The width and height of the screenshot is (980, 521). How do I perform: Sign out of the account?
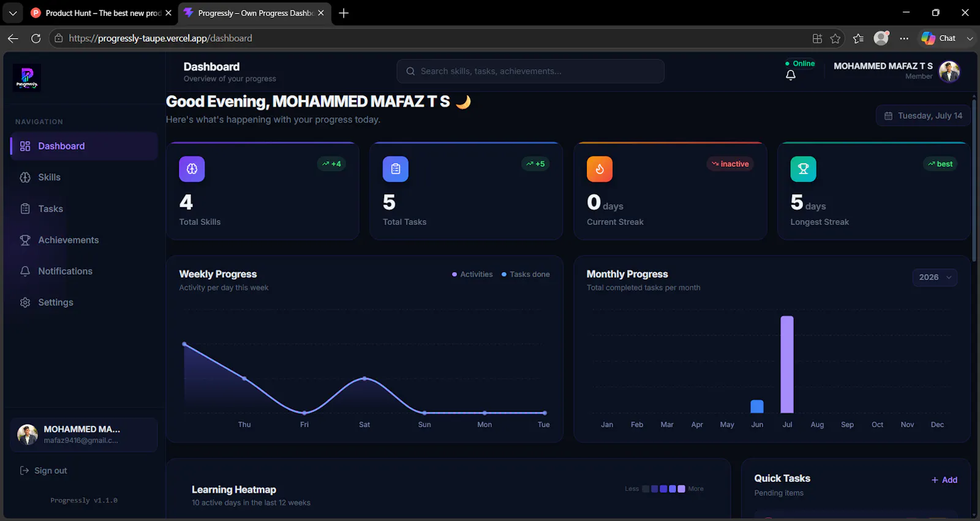[43, 471]
